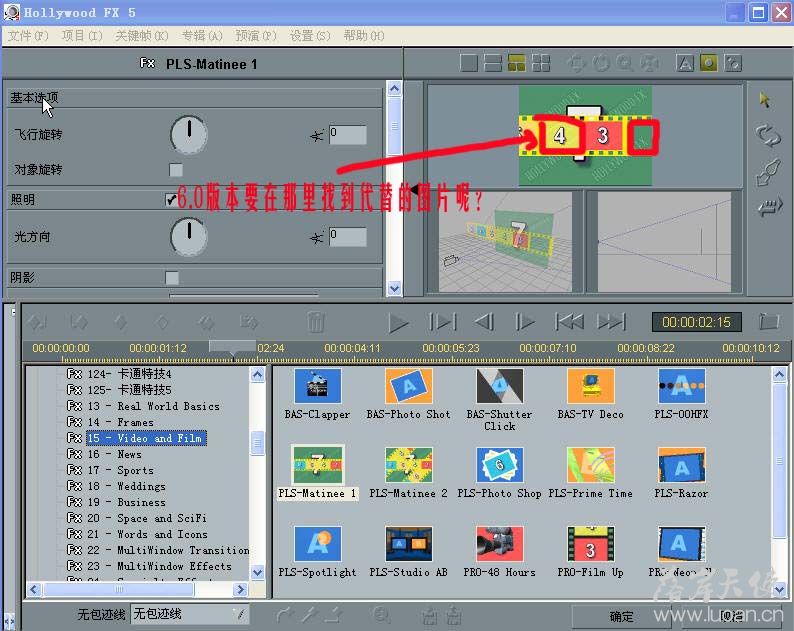This screenshot has width=794, height=631.
Task: Click 00:00:02:15 timecode display
Action: (696, 322)
